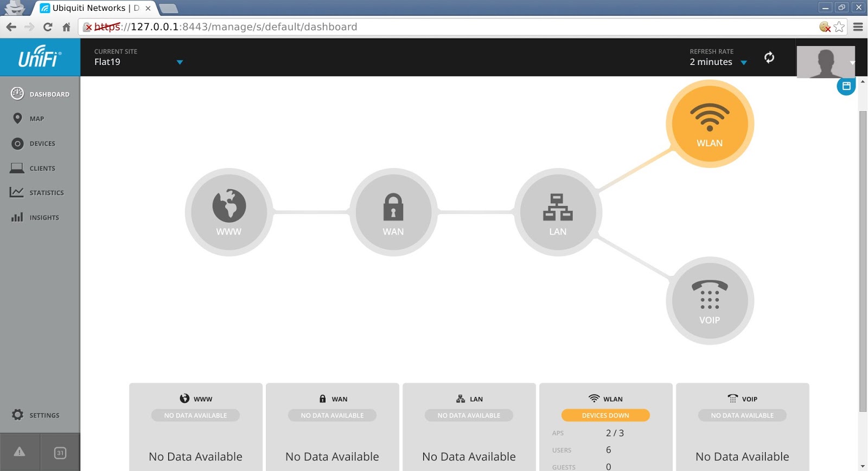Select the WAN padlock node
The image size is (868, 471).
(x=393, y=212)
